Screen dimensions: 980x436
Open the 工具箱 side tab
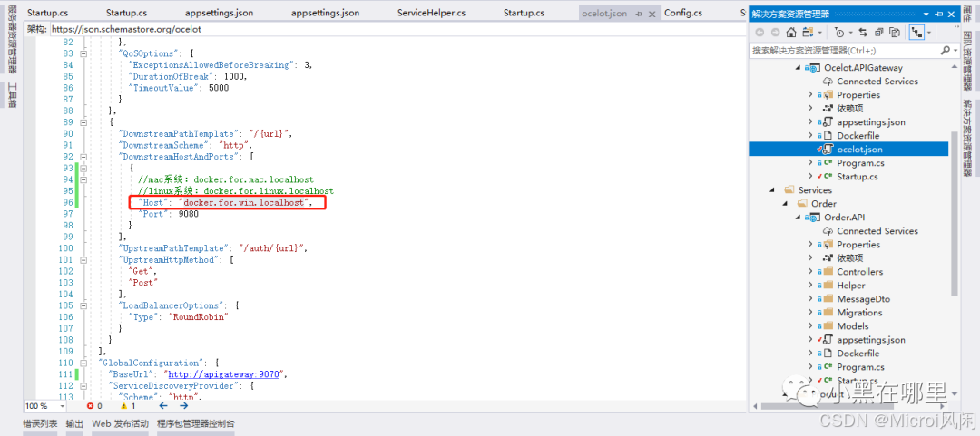(x=12, y=94)
